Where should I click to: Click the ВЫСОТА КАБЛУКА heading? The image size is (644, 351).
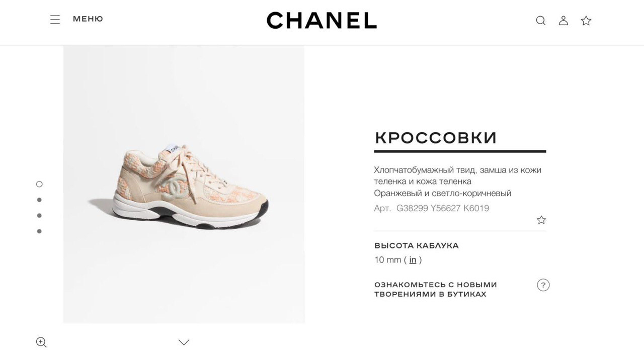(417, 246)
